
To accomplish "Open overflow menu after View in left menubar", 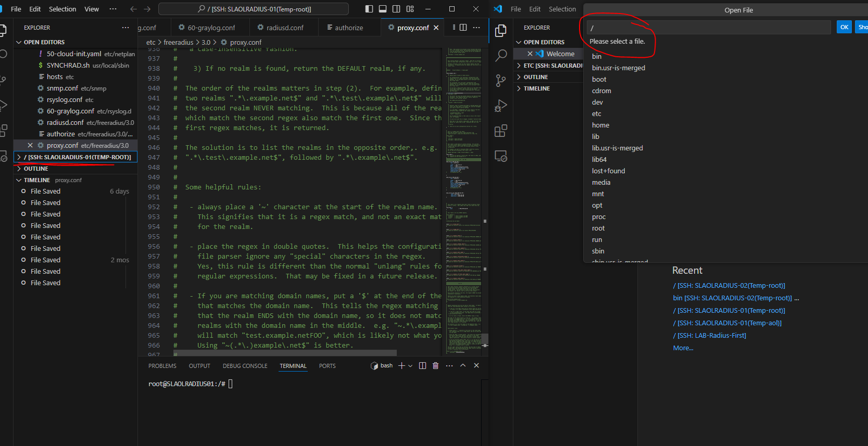I will [113, 9].
